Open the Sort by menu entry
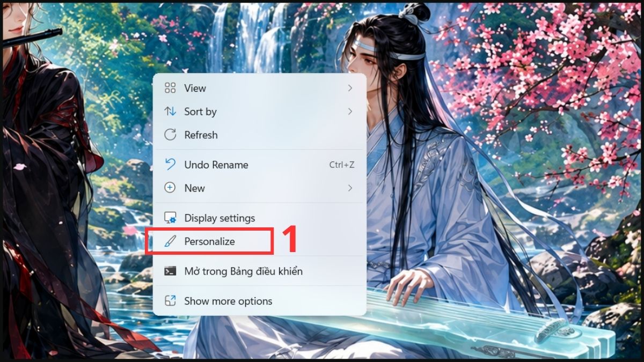 (x=259, y=112)
